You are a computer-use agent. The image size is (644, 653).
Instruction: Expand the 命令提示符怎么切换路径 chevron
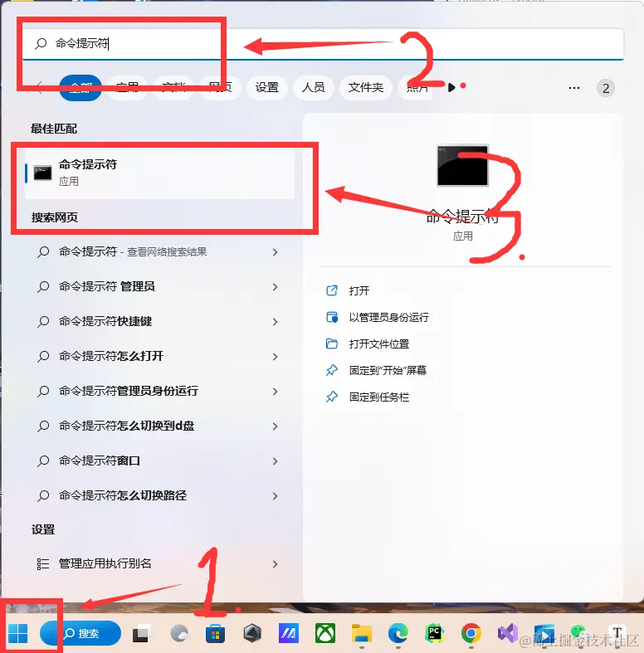pyautogui.click(x=275, y=496)
